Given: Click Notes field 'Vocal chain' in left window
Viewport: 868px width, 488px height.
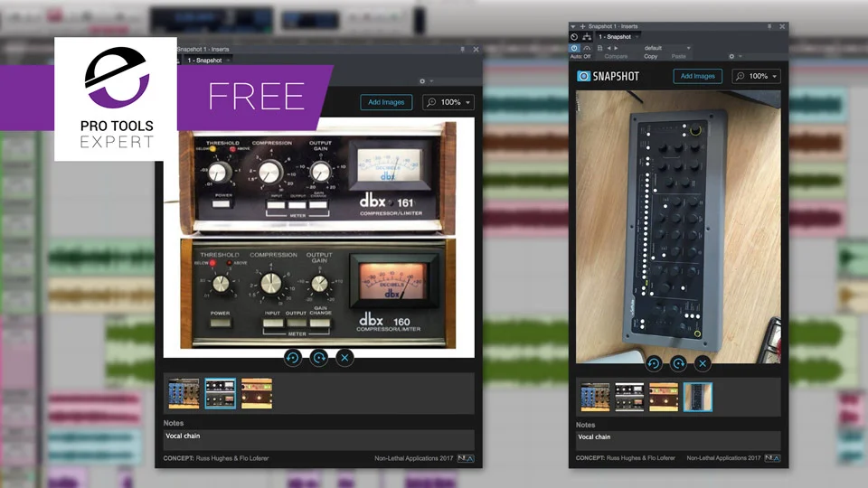Looking at the screenshot, I should pos(318,440).
